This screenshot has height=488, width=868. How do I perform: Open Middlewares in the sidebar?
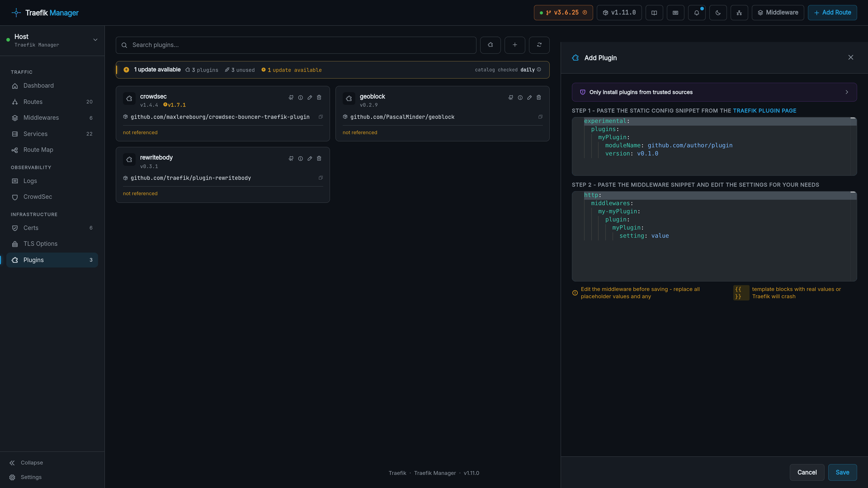pos(52,118)
